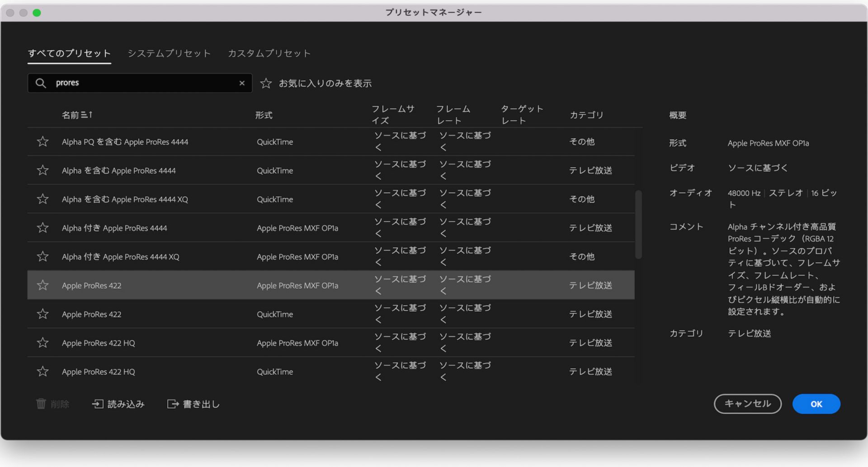Click QuickTime in the Alpha PQ row

275,142
